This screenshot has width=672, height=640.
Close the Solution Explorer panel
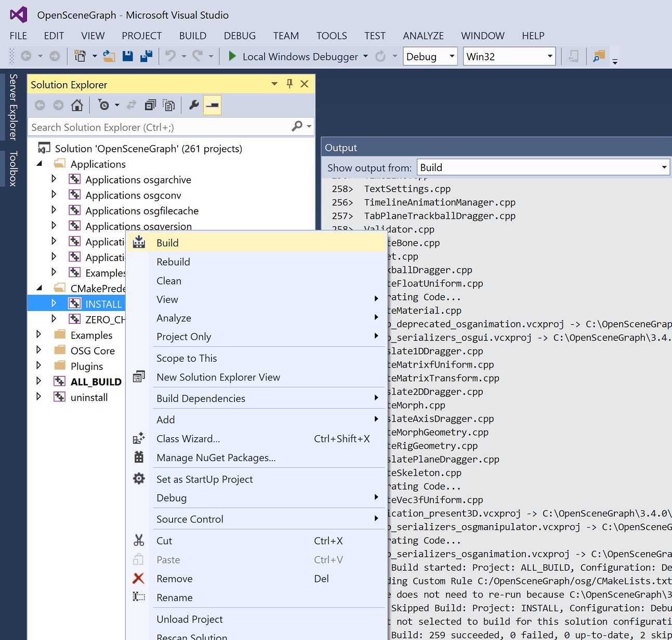coord(305,84)
